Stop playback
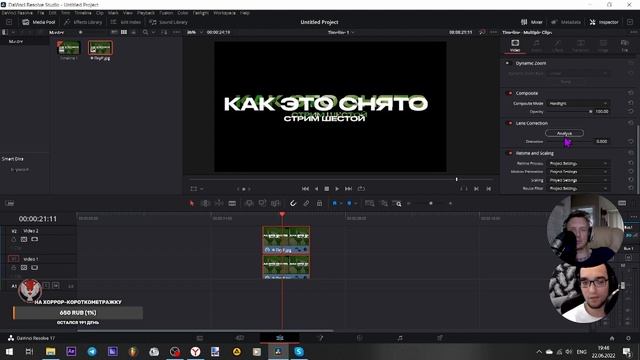The width and height of the screenshot is (640, 360). tap(327, 189)
